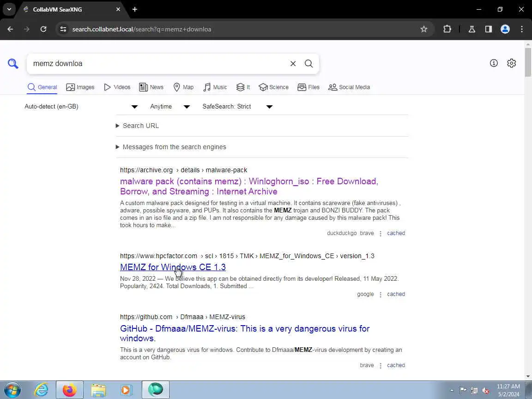Open the Extensions puzzle icon
The image size is (532, 399).
(x=447, y=29)
